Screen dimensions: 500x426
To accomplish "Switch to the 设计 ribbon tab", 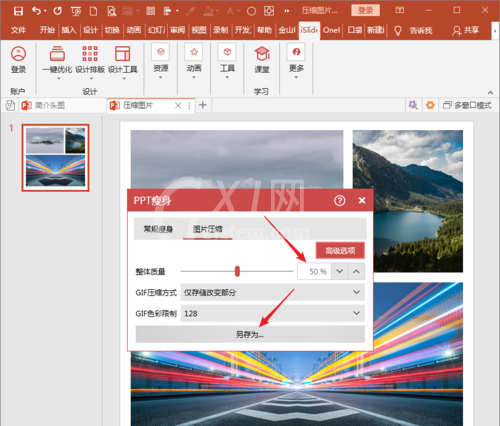I will [x=90, y=30].
